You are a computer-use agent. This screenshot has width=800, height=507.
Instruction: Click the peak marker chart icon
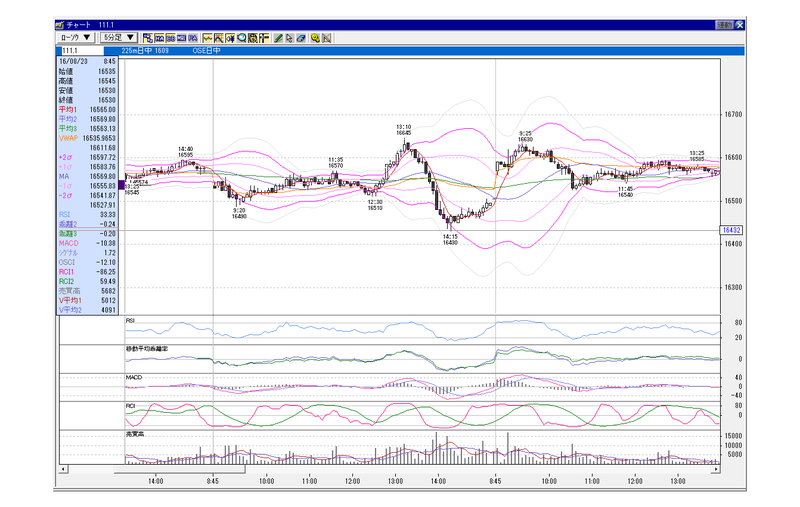point(219,38)
